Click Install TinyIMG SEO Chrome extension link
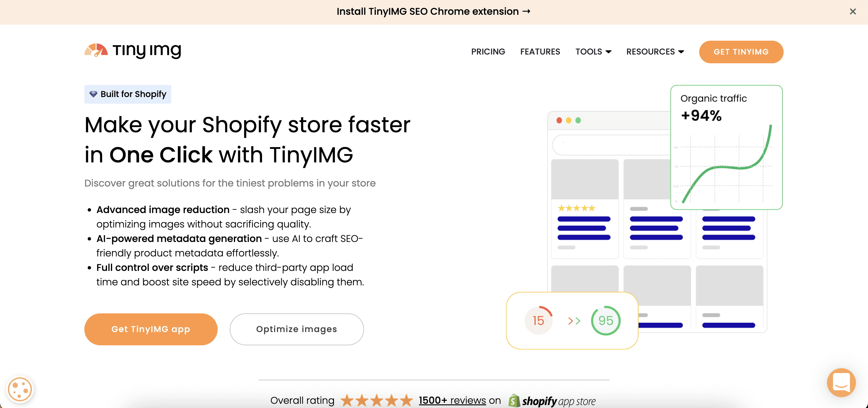Screen dimensions: 868x408 click(x=434, y=11)
